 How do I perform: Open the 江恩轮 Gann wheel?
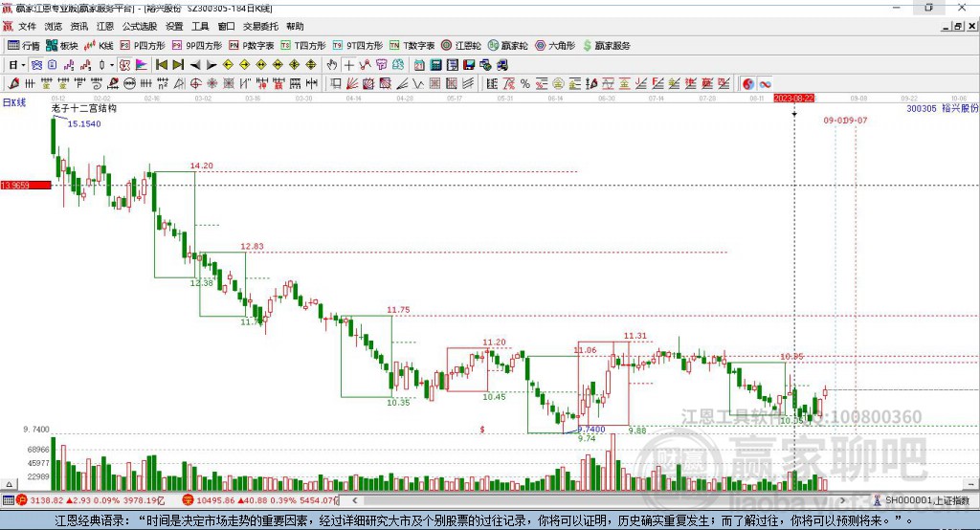click(461, 45)
